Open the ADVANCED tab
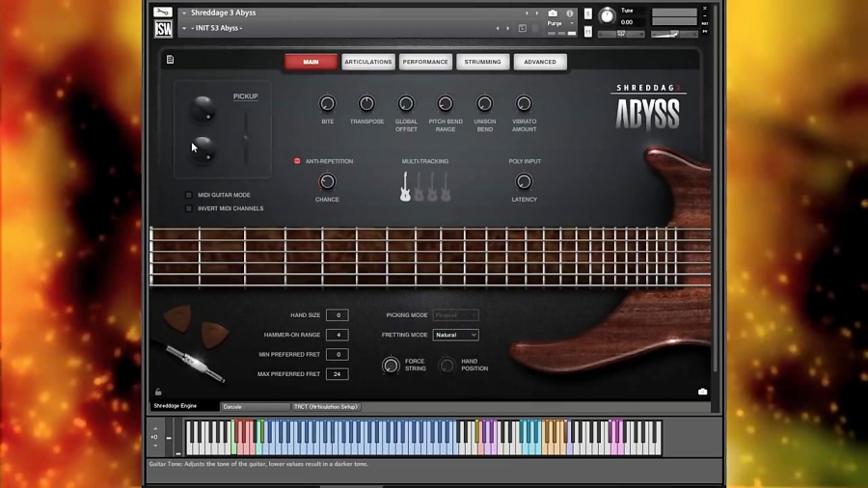Viewport: 868px width, 488px height. tap(540, 62)
